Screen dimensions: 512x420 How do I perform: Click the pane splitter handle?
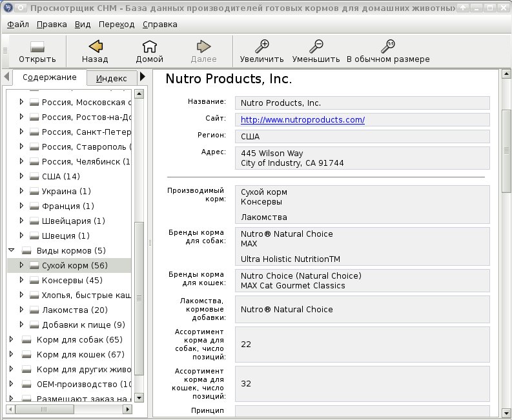click(x=150, y=243)
